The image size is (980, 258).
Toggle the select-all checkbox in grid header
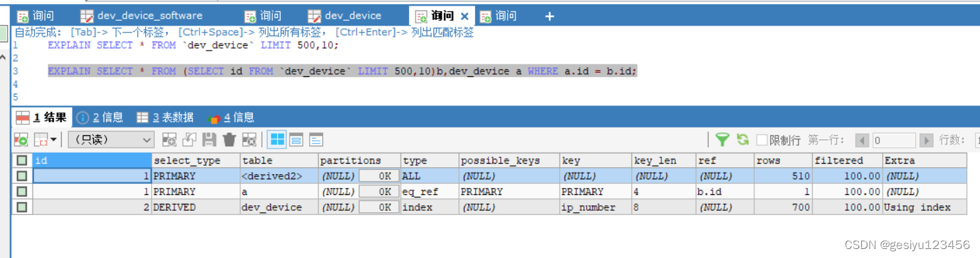tap(22, 160)
